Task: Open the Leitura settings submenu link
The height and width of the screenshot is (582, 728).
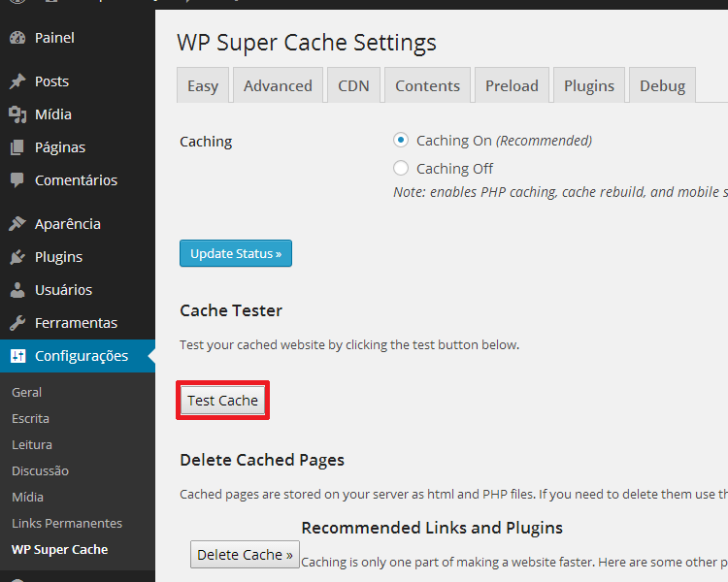Action: 32,444
